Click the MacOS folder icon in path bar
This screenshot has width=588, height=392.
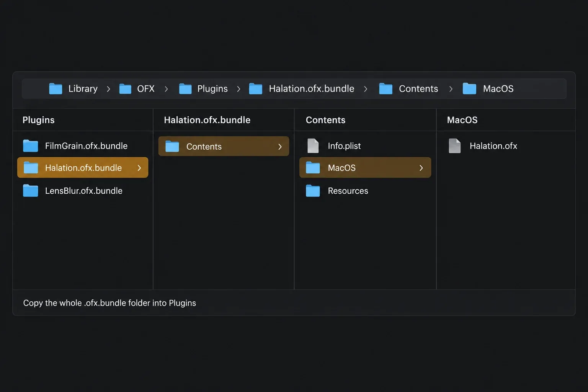pos(469,89)
